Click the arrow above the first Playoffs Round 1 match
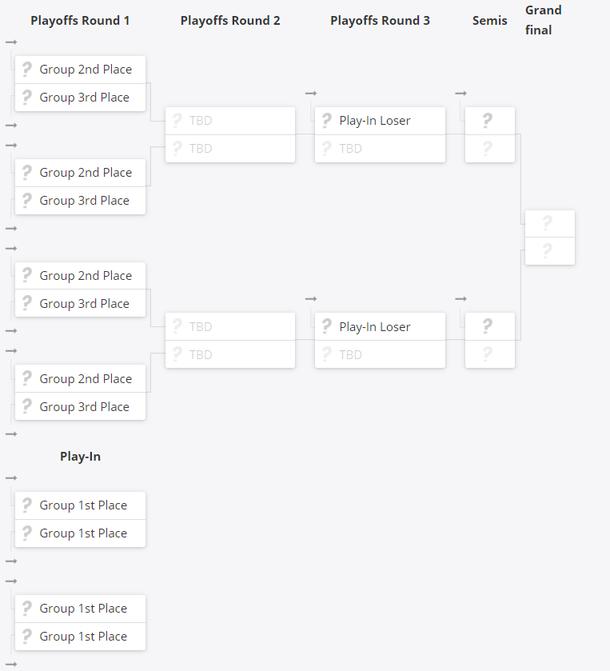This screenshot has height=671, width=610. pos(11,42)
